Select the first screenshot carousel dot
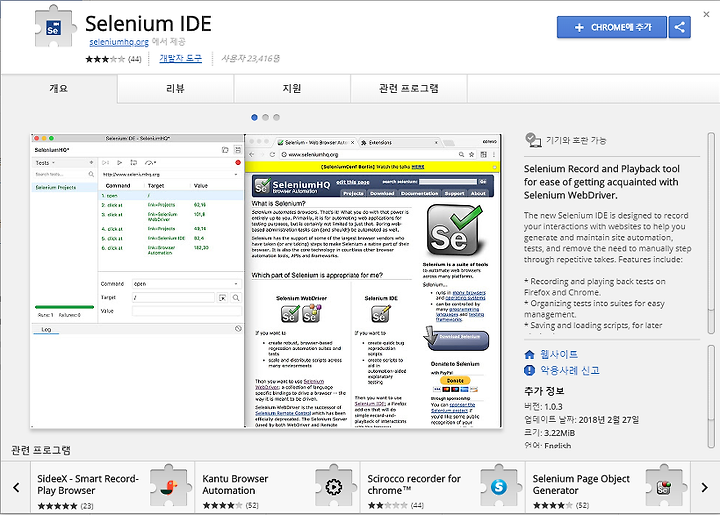The width and height of the screenshot is (720, 515). (254, 118)
